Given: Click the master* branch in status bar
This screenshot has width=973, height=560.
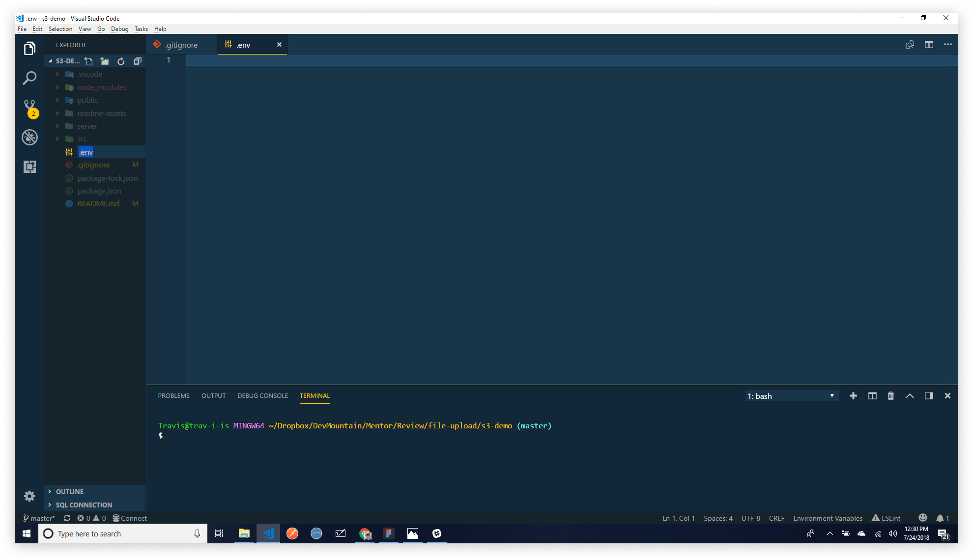Looking at the screenshot, I should [x=39, y=518].
